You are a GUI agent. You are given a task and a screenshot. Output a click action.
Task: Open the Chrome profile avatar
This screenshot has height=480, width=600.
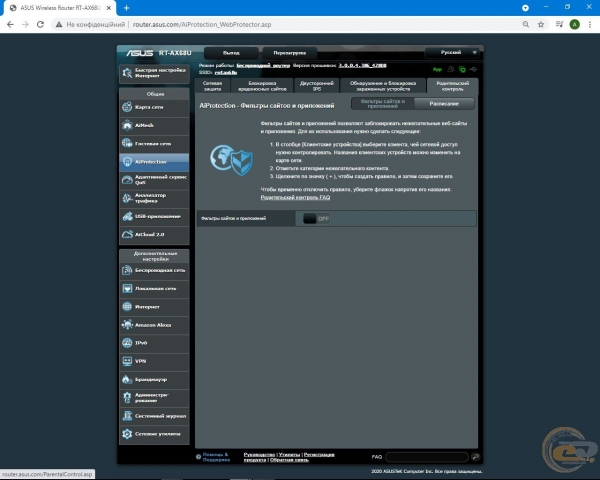pyautogui.click(x=574, y=24)
